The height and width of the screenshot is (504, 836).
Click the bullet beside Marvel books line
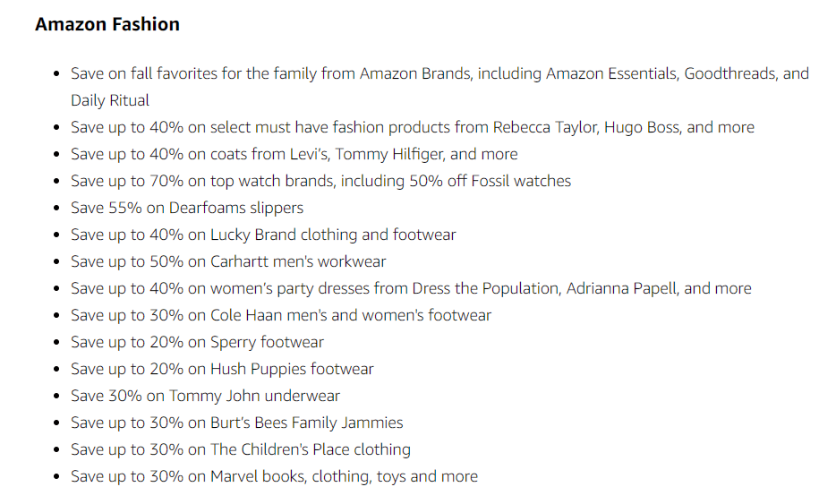pyautogui.click(x=57, y=477)
